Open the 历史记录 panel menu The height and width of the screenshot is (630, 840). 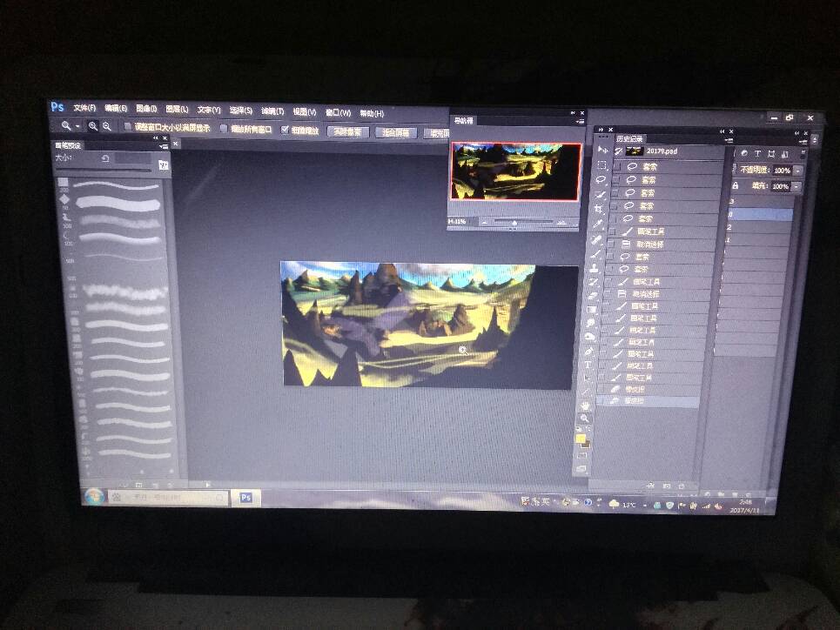(x=729, y=140)
